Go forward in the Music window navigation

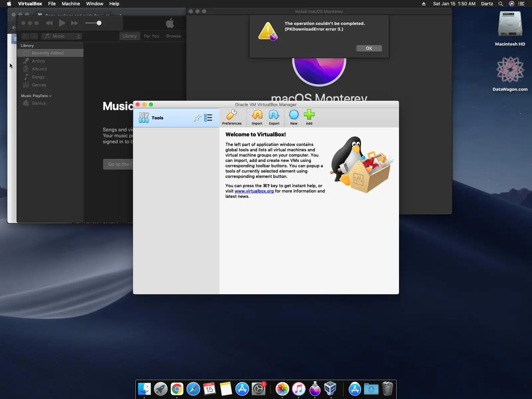(34, 36)
